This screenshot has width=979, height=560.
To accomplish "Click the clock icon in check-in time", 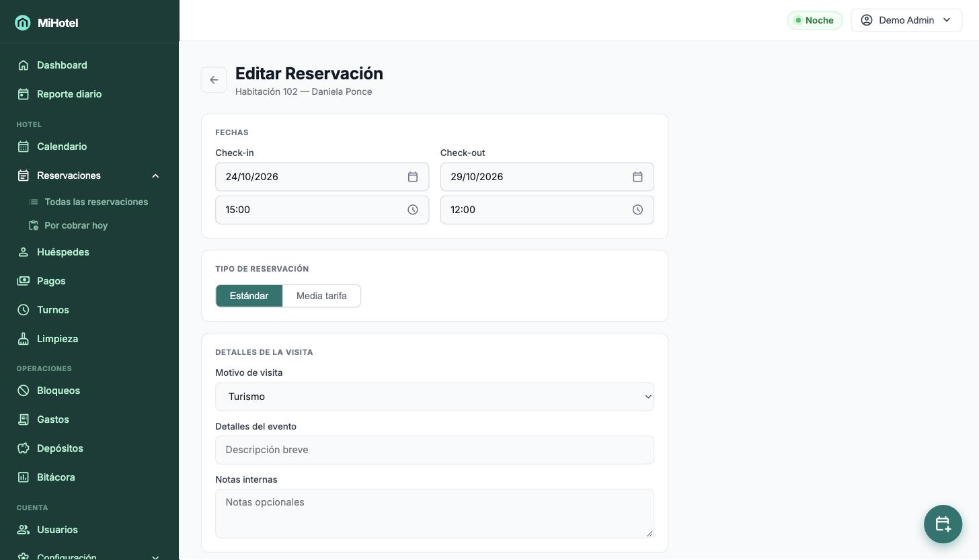I will [x=413, y=210].
